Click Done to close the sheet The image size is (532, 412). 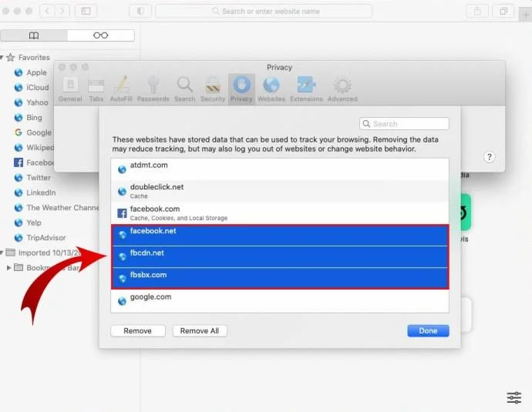428,330
